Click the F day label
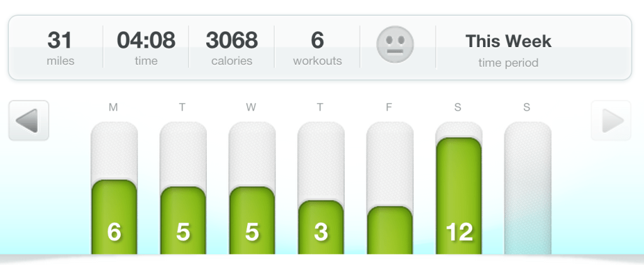This screenshot has width=644, height=265. pyautogui.click(x=389, y=107)
